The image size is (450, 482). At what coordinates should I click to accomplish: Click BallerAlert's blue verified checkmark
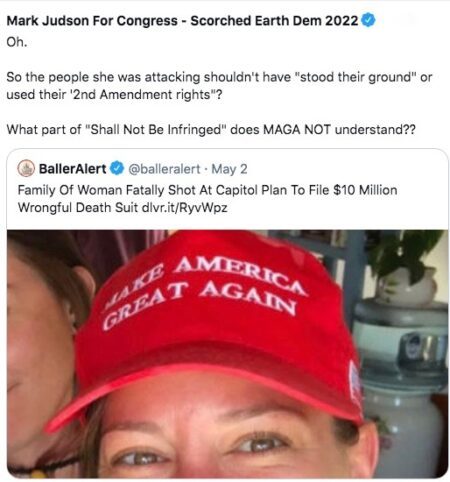point(117,169)
